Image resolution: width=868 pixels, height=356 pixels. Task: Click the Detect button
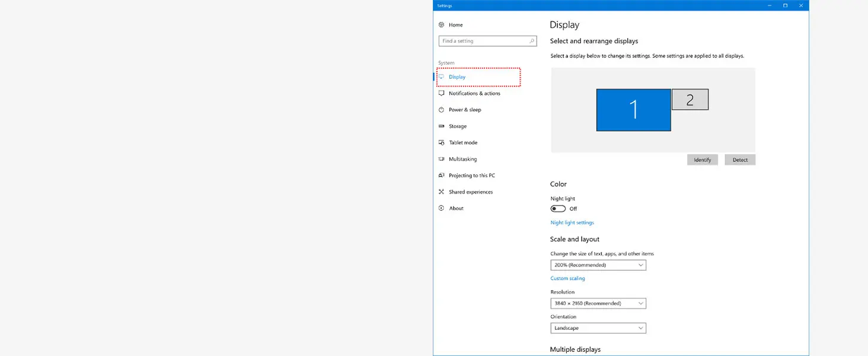[x=740, y=160]
